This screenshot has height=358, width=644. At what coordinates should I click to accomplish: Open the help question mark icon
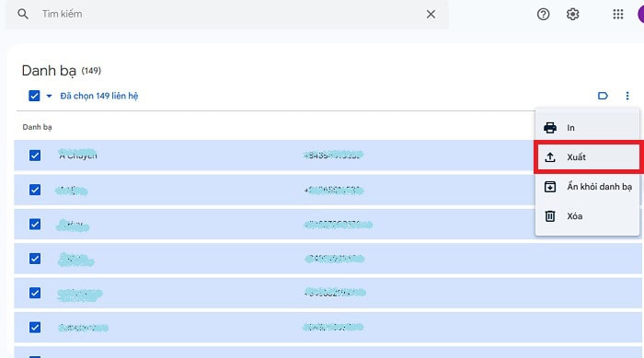pos(544,14)
